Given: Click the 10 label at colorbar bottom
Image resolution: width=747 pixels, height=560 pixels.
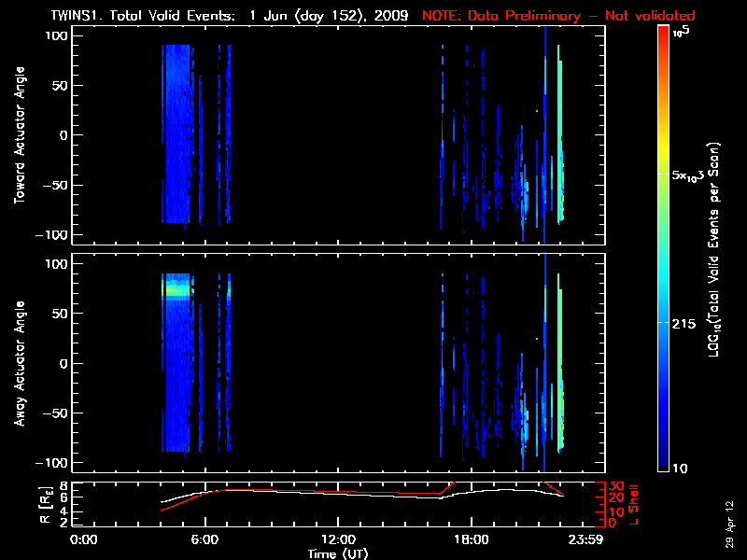Looking at the screenshot, I should [683, 468].
